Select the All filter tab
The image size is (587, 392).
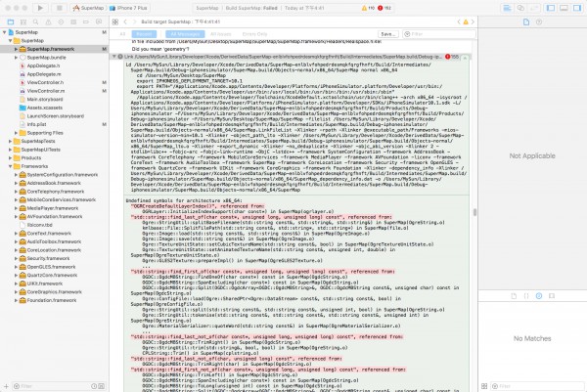[x=122, y=34]
